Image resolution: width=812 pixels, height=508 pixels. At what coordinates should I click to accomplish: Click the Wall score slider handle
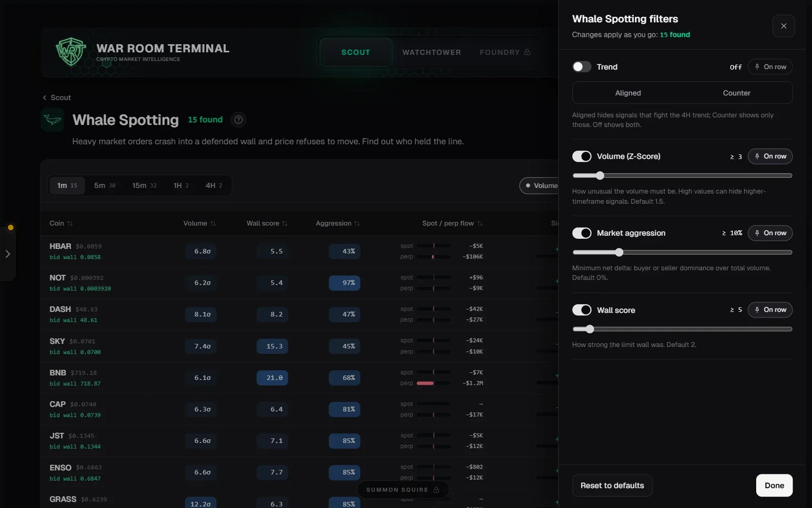(590, 329)
